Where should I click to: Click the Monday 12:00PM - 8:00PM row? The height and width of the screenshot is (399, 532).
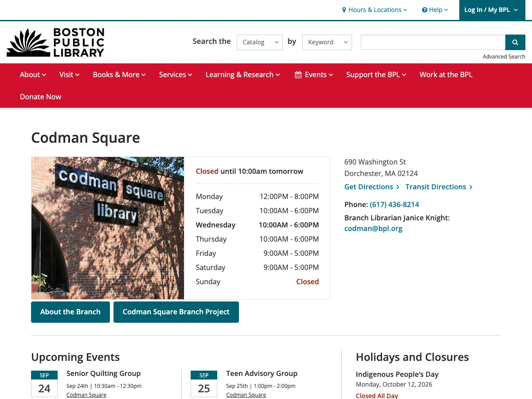point(257,196)
